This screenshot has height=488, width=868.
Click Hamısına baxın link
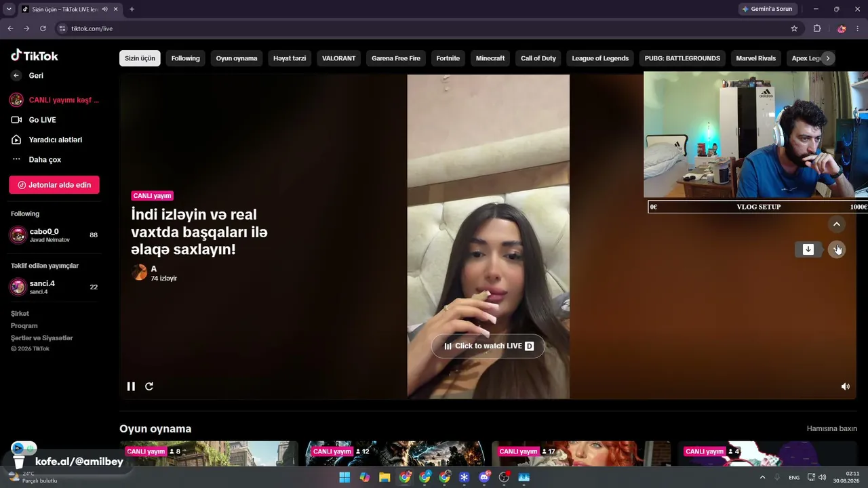tap(832, 429)
